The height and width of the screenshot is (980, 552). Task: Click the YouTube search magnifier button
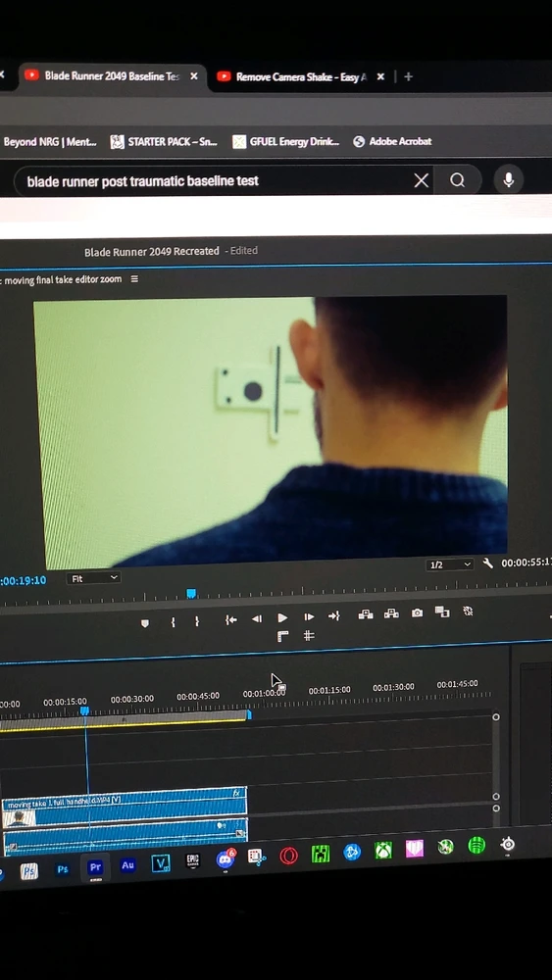point(458,180)
